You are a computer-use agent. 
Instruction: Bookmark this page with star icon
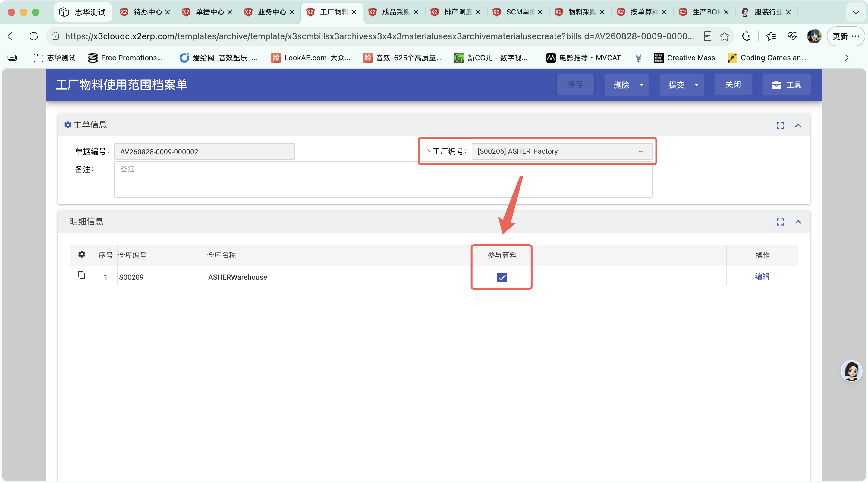(x=724, y=36)
